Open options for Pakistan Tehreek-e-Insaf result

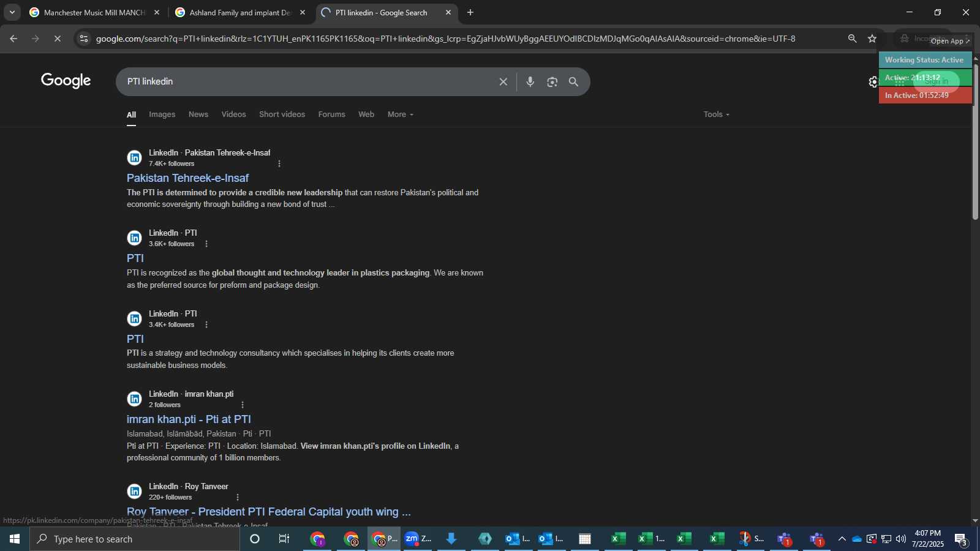tap(279, 163)
